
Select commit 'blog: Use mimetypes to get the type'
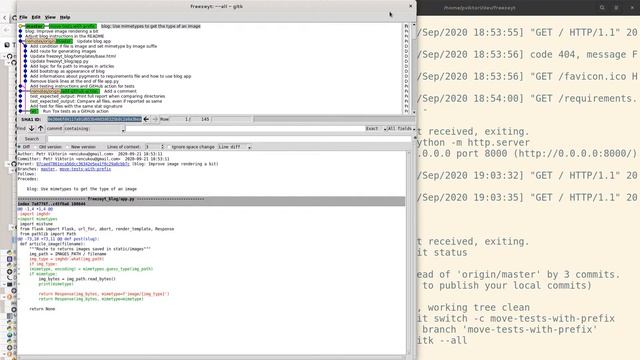click(151, 26)
